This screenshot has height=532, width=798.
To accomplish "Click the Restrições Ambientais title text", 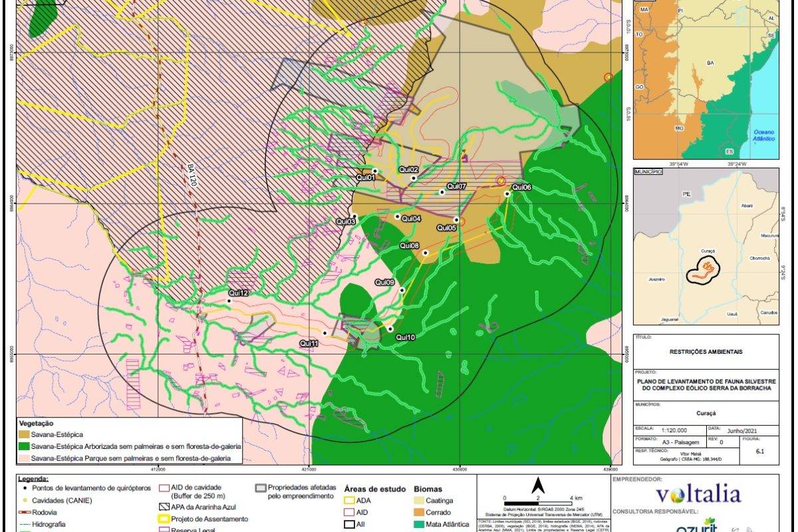I will pyautogui.click(x=706, y=352).
